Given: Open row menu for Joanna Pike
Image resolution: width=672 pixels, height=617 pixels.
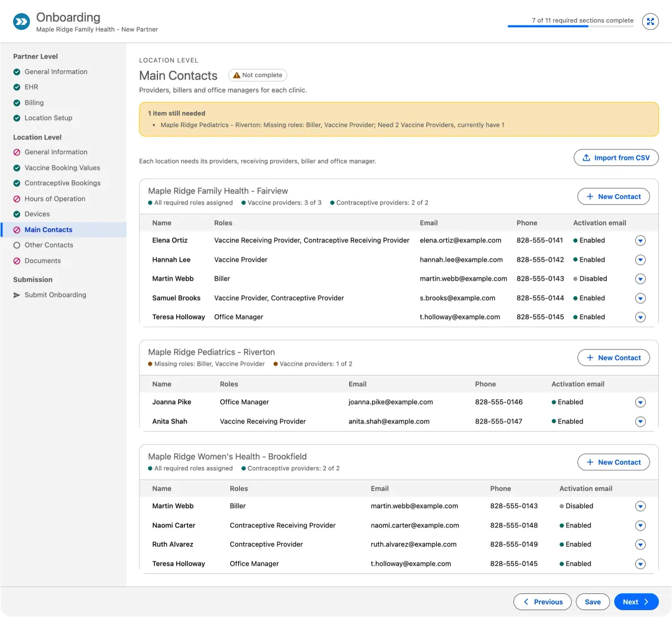Looking at the screenshot, I should tap(640, 402).
